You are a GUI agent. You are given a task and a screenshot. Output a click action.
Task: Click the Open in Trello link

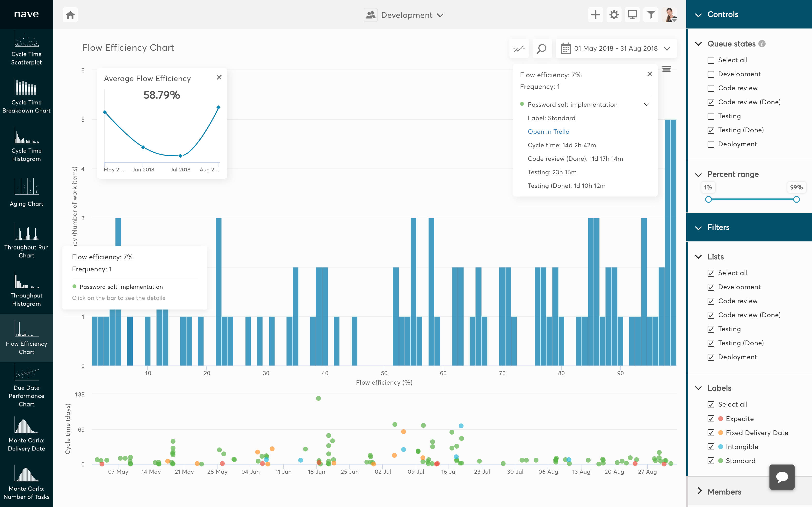click(x=548, y=132)
